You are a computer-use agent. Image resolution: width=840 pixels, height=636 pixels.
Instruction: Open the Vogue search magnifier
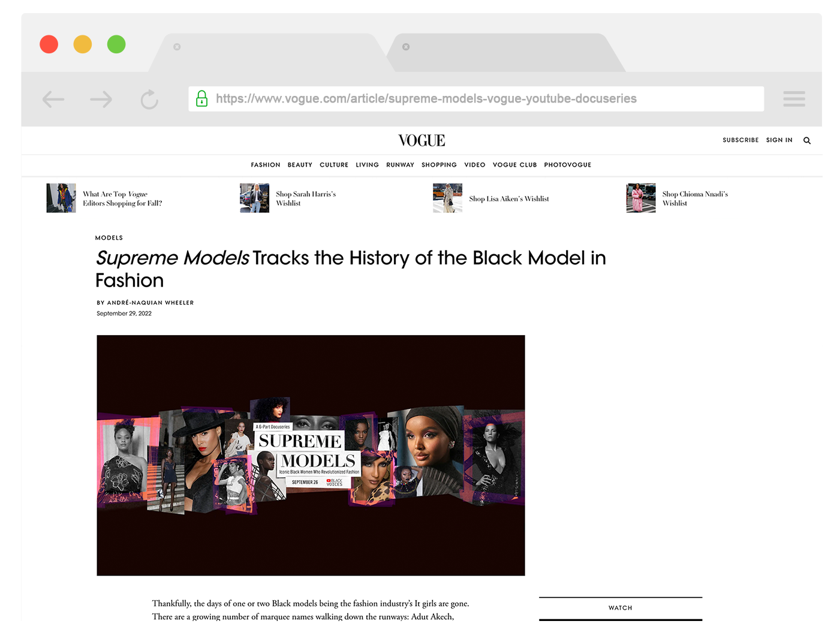pyautogui.click(x=807, y=140)
